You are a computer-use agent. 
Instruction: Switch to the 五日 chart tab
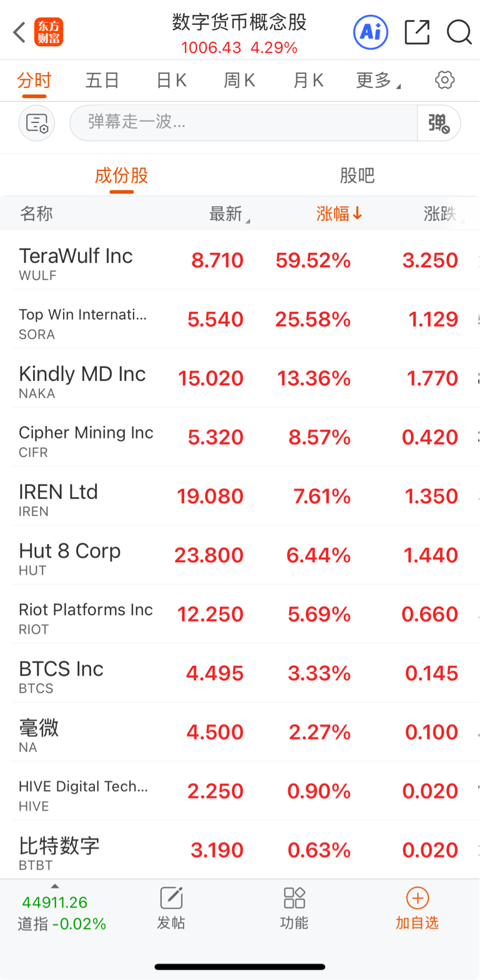point(102,81)
